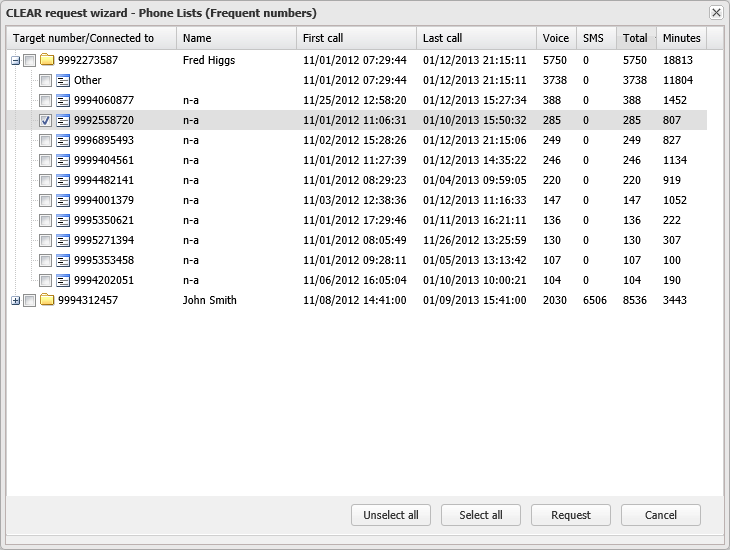The image size is (730, 550).
Task: Sort by the Total column header
Action: click(x=635, y=38)
